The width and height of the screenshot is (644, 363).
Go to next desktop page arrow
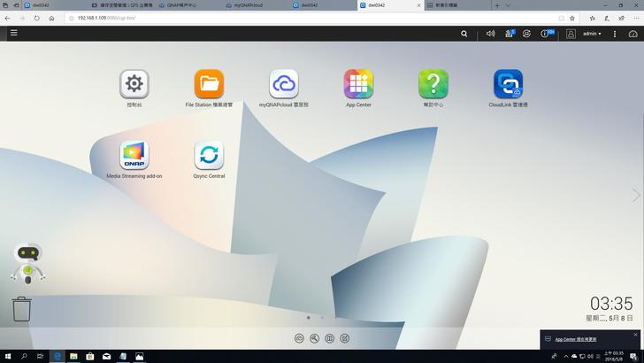point(634,195)
